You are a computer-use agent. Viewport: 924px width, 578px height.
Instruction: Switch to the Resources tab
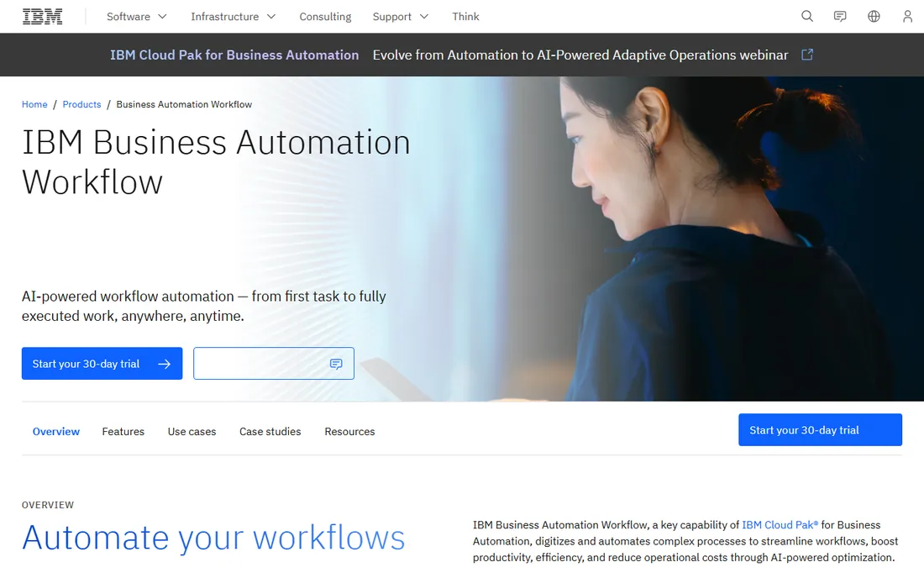349,431
